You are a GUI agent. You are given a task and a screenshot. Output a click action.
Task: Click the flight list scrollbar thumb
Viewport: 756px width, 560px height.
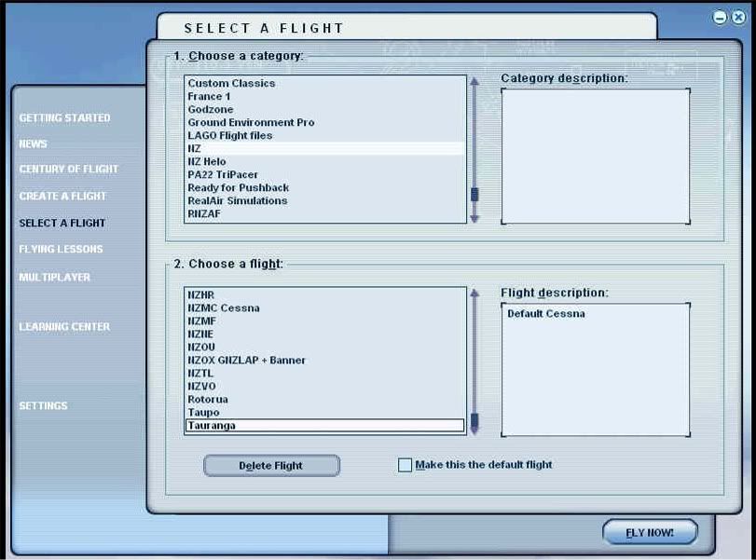474,422
